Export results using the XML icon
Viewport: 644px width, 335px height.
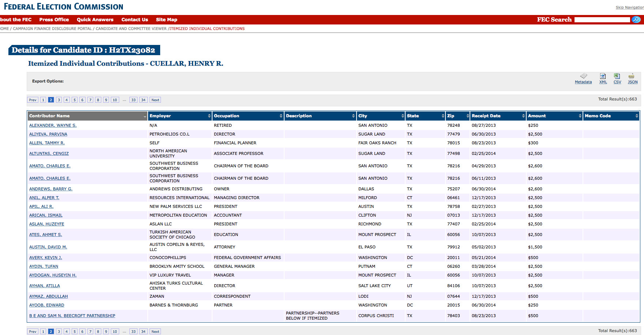click(603, 76)
